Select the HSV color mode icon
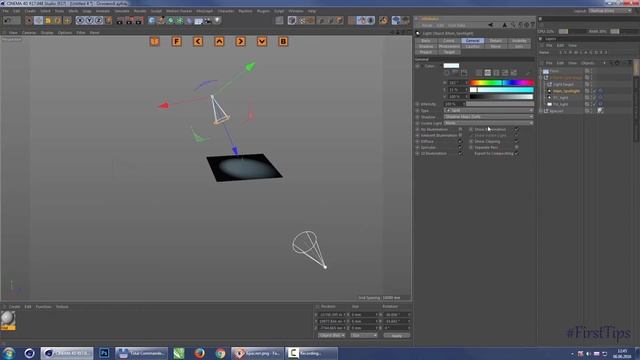This screenshot has height=360, width=640. [x=488, y=73]
